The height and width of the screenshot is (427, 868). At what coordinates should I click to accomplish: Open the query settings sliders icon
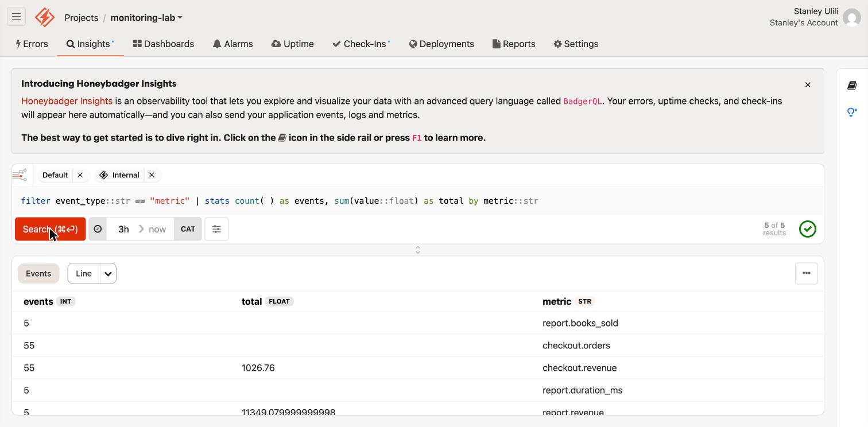pyautogui.click(x=216, y=229)
